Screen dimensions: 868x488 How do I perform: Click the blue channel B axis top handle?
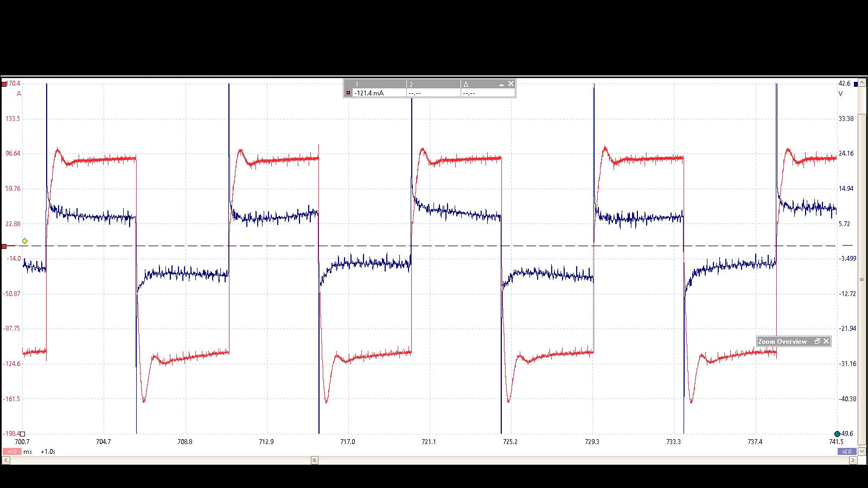(x=856, y=84)
